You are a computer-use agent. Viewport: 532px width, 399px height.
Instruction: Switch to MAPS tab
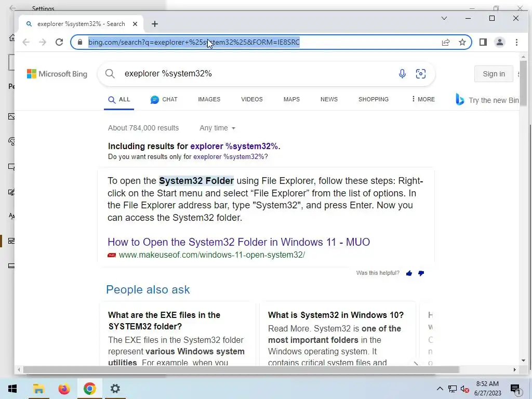(291, 99)
